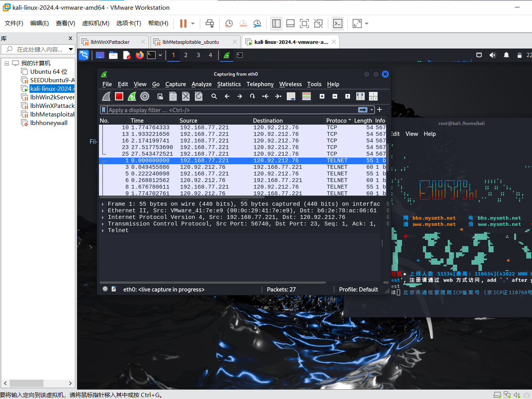Viewport: 532px width, 399px height.
Task: Open Wireshark Capture menu
Action: [175, 84]
